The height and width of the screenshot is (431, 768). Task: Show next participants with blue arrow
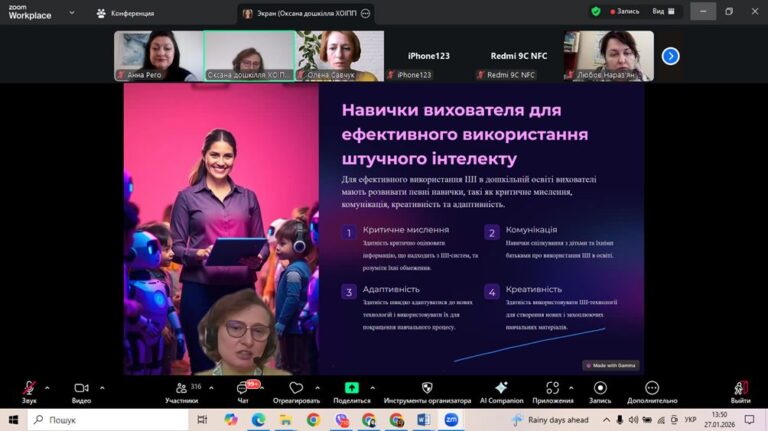coord(671,56)
